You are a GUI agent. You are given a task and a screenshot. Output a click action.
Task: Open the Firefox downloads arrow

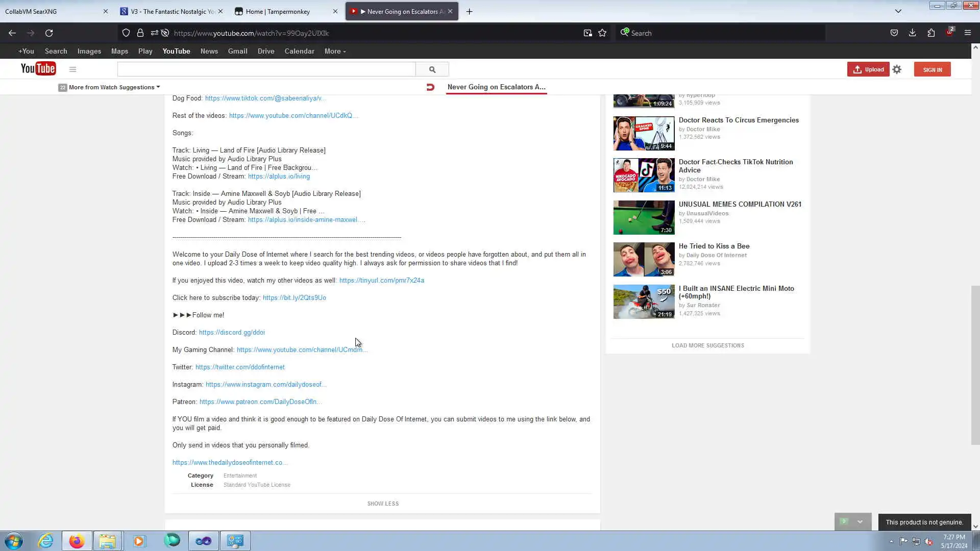[x=912, y=33]
